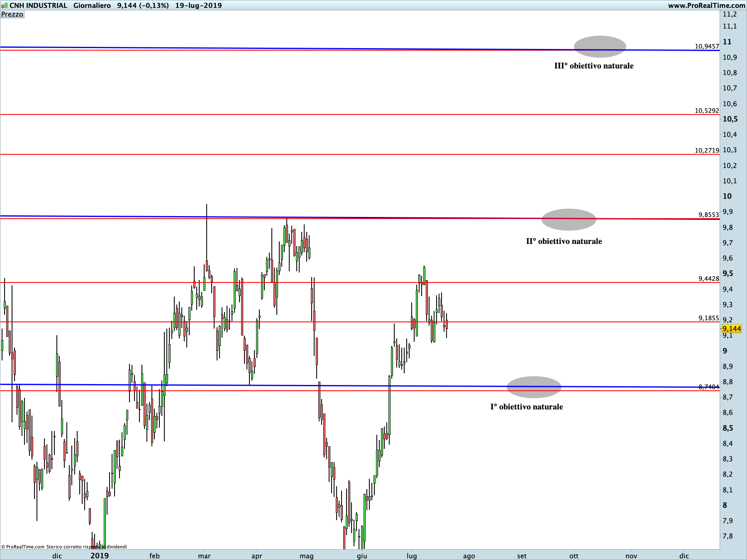Click the dic month on left of time axis
Screen dimensions: 747x560
(57, 556)
